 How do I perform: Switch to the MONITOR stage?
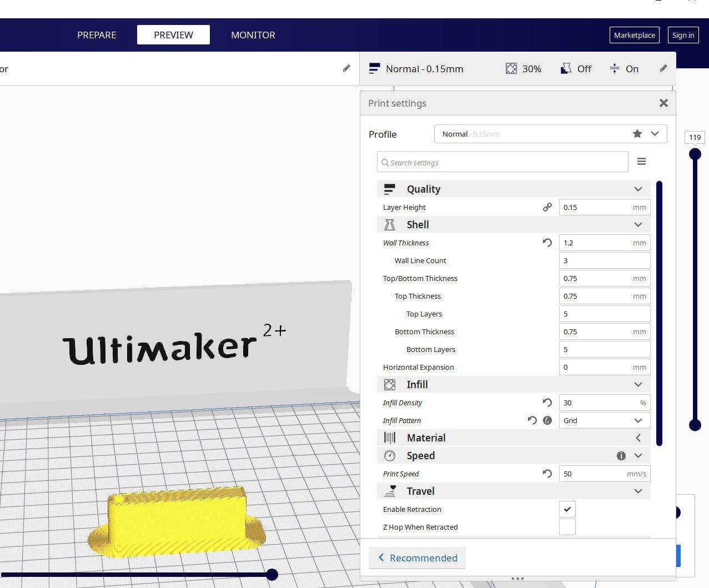253,35
